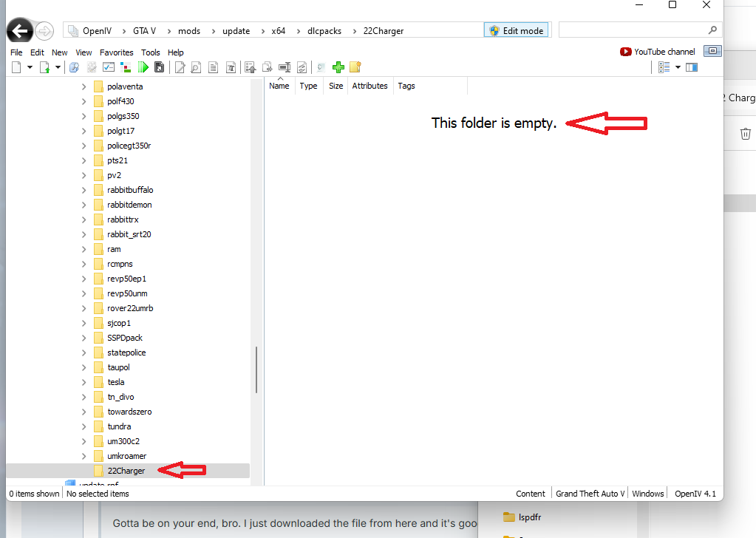Open the New menu
Screen dimensions: 756x538
coord(59,52)
